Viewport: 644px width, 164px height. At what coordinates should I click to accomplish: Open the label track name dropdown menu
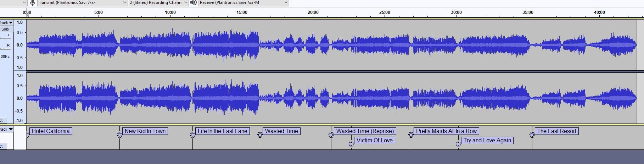pos(6,129)
